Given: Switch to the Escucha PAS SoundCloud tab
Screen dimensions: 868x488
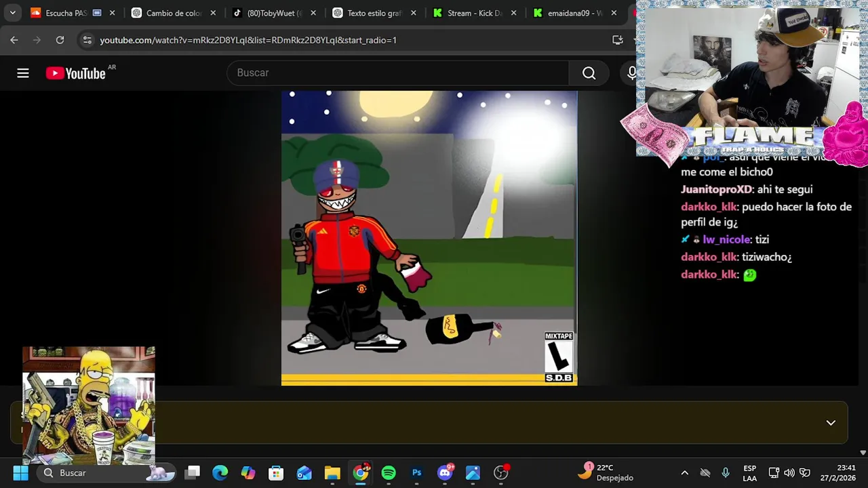Looking at the screenshot, I should click(74, 13).
